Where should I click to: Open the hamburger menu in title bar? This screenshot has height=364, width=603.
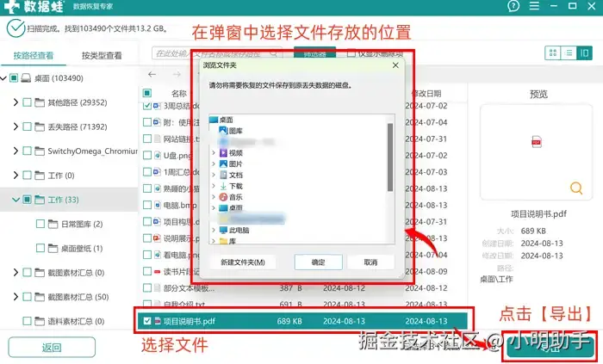point(534,6)
